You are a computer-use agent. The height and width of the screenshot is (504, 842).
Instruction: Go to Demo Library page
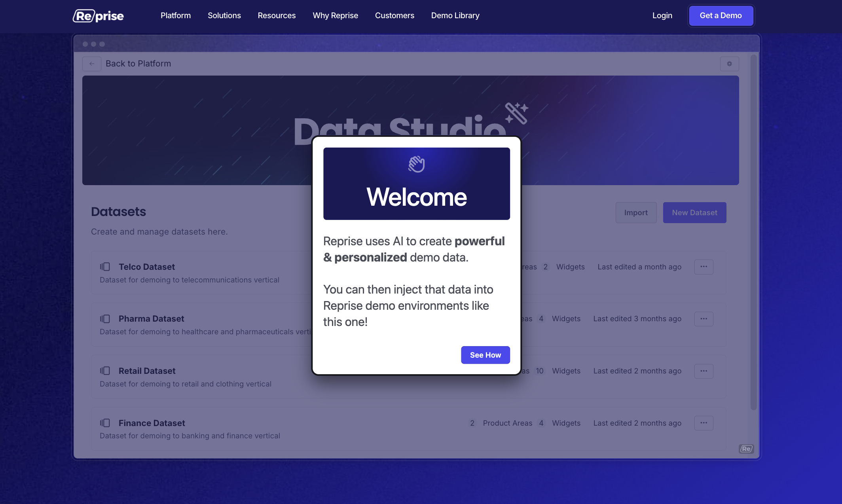[x=455, y=15]
